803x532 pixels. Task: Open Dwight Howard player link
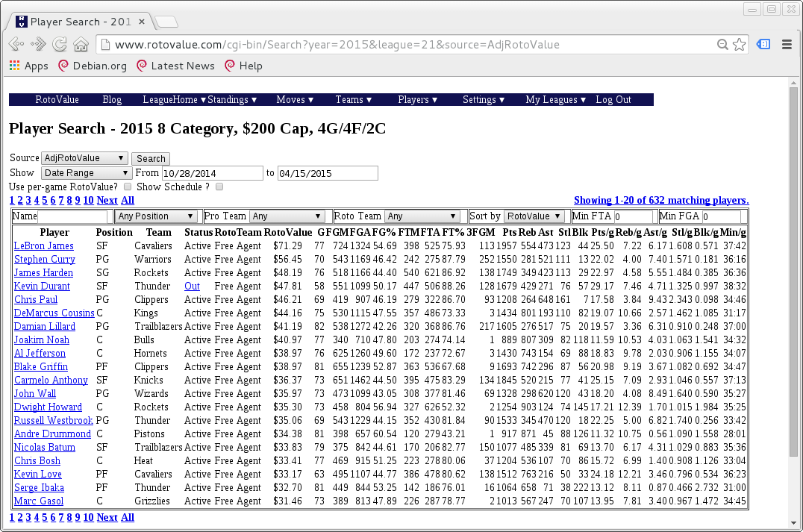[x=49, y=407]
